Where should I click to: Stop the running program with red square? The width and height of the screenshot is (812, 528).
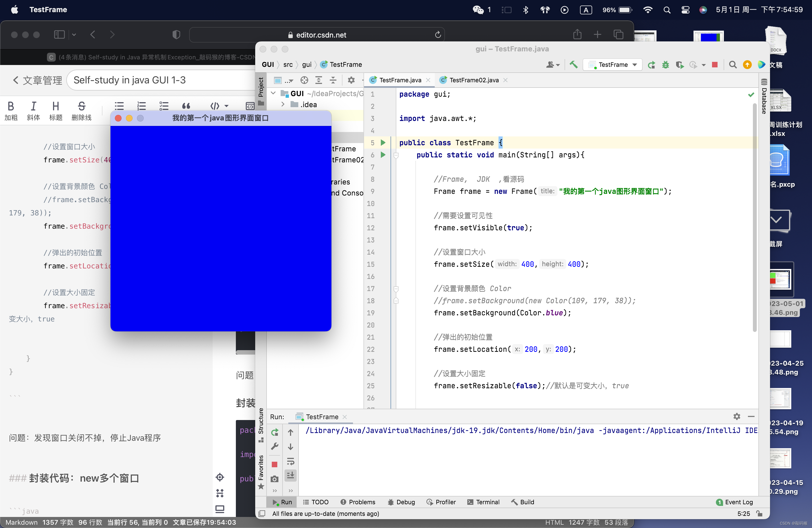[715, 64]
